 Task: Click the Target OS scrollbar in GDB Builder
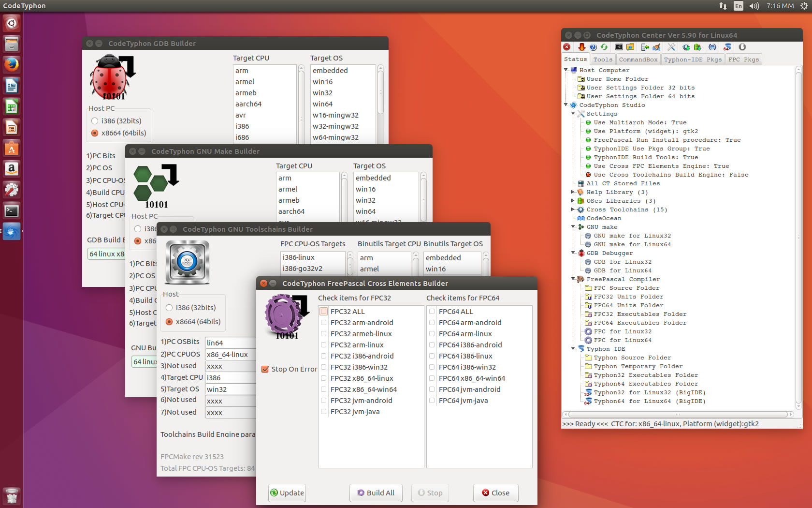click(x=380, y=91)
